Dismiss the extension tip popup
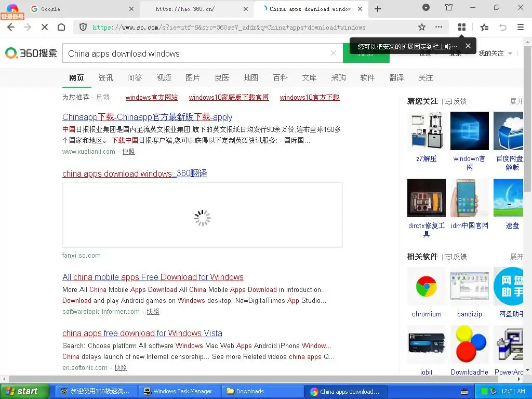The height and width of the screenshot is (399, 532). coord(468,46)
